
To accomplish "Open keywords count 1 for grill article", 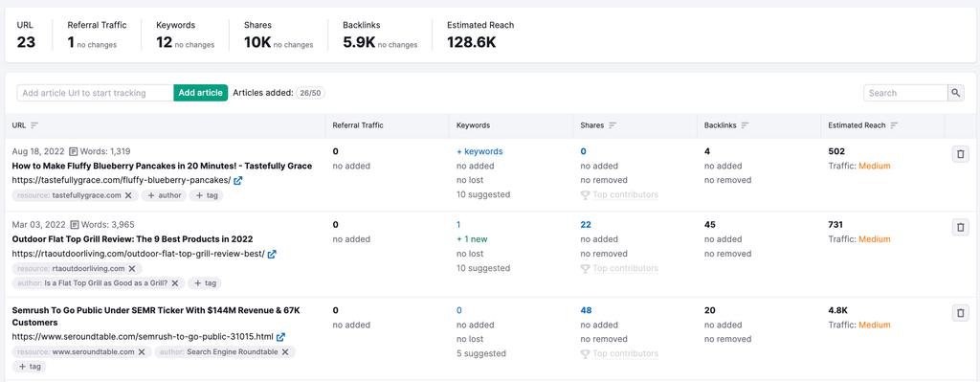I will point(458,224).
